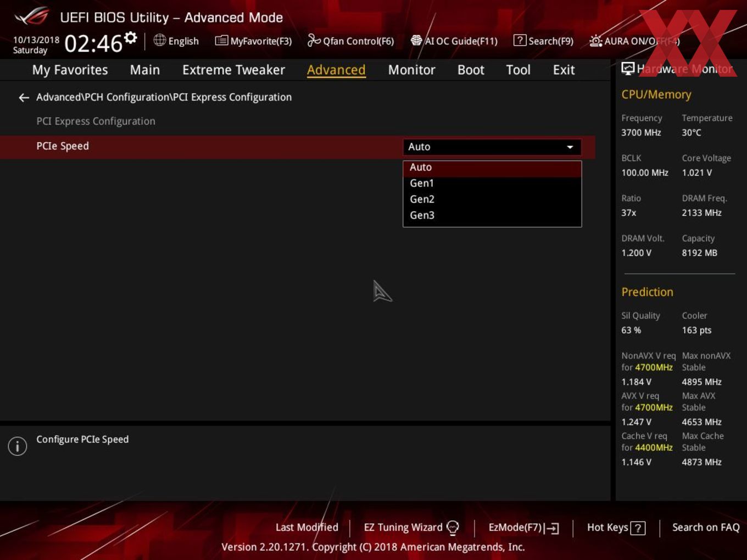Open Search(F9)
The width and height of the screenshot is (747, 560).
coord(543,41)
